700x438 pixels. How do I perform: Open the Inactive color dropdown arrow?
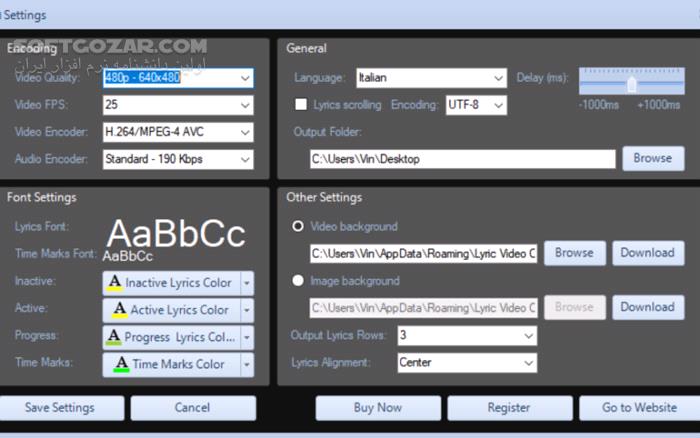[247, 283]
